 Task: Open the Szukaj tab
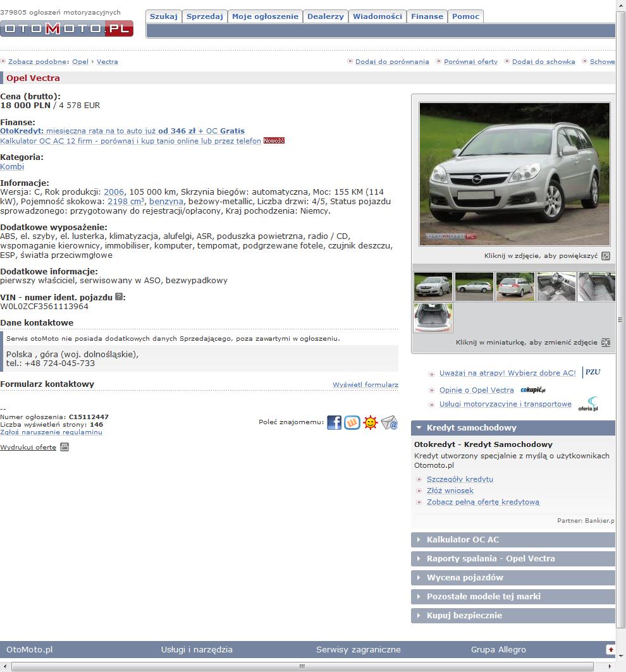(163, 16)
